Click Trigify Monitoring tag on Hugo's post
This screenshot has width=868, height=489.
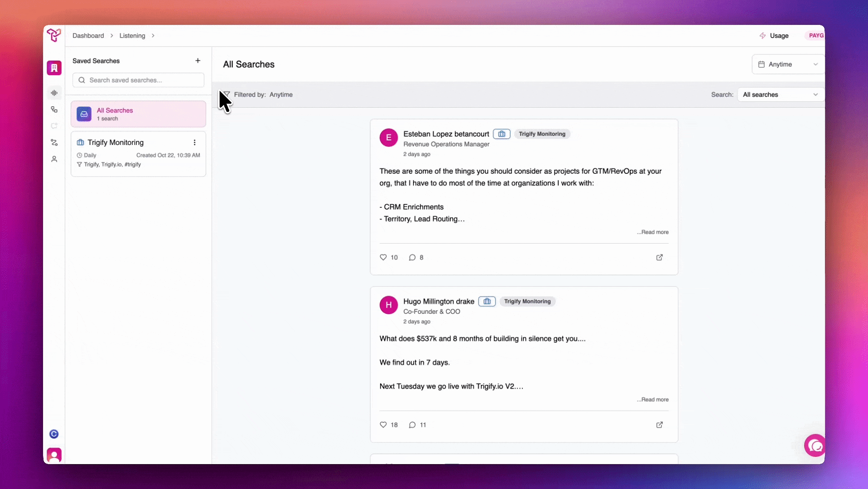(527, 302)
